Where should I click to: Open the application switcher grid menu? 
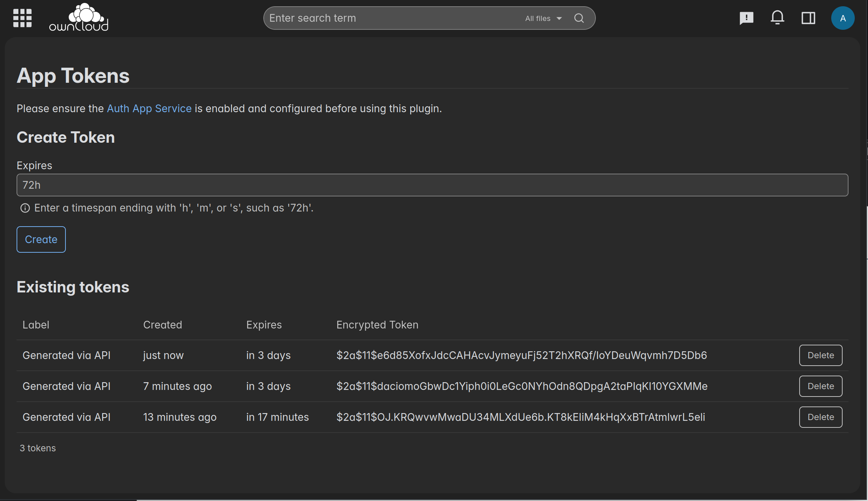[22, 18]
